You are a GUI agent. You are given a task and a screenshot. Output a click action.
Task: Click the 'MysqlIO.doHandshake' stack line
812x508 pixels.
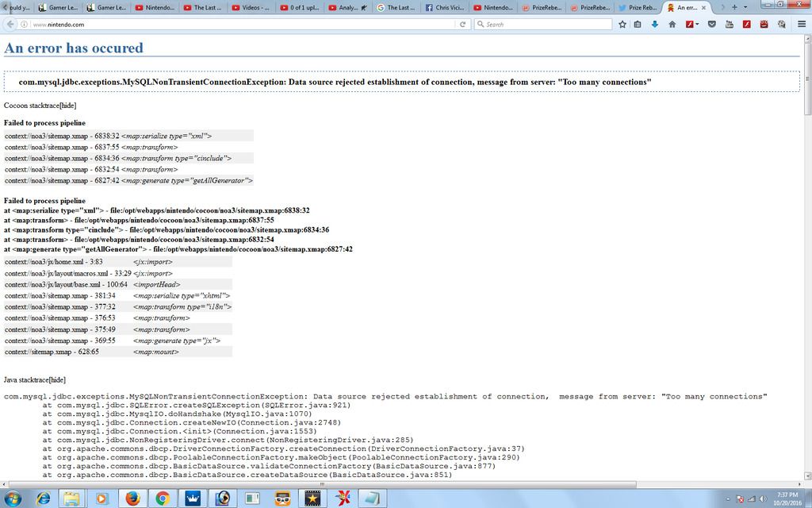177,414
